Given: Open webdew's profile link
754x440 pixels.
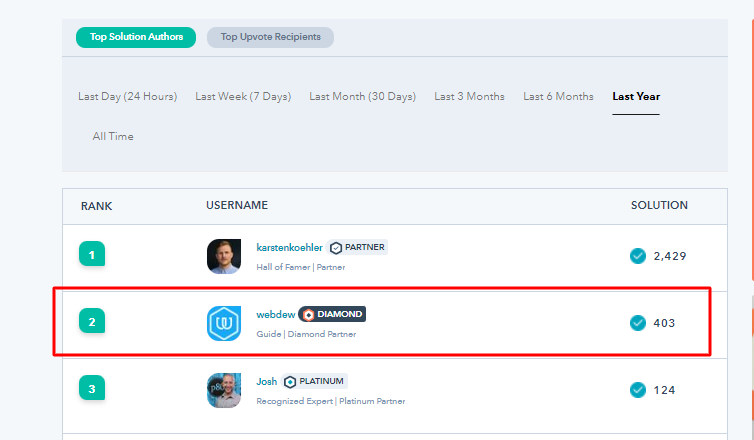Looking at the screenshot, I should click(x=276, y=314).
